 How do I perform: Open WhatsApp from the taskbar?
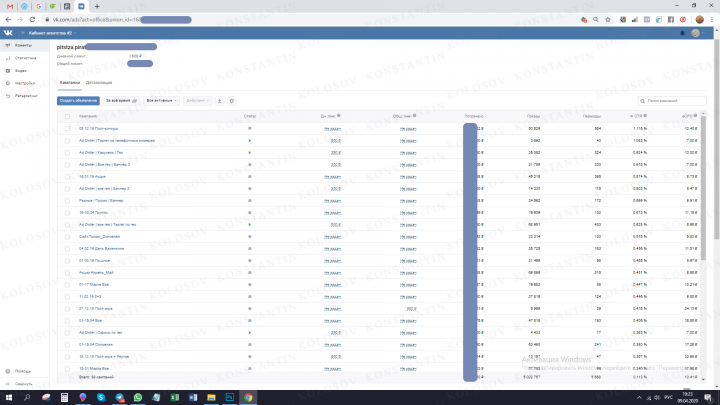click(138, 397)
